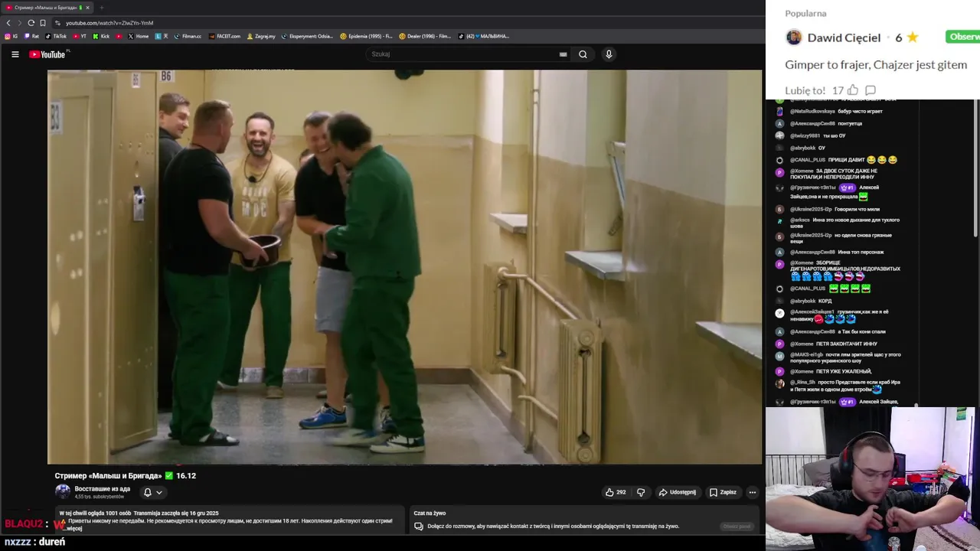Open the YouTube hamburger guide menu
The height and width of the screenshot is (551, 980).
coord(15,54)
